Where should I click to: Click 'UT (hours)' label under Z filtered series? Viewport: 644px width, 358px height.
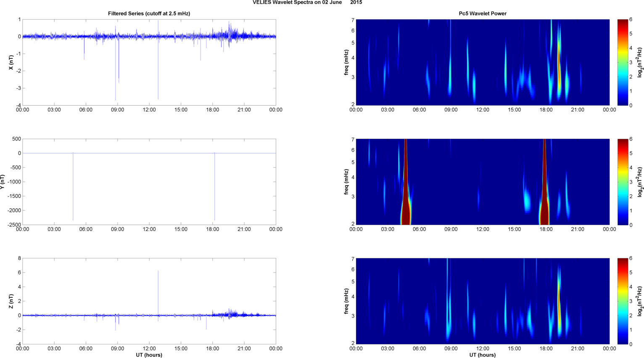[149, 355]
